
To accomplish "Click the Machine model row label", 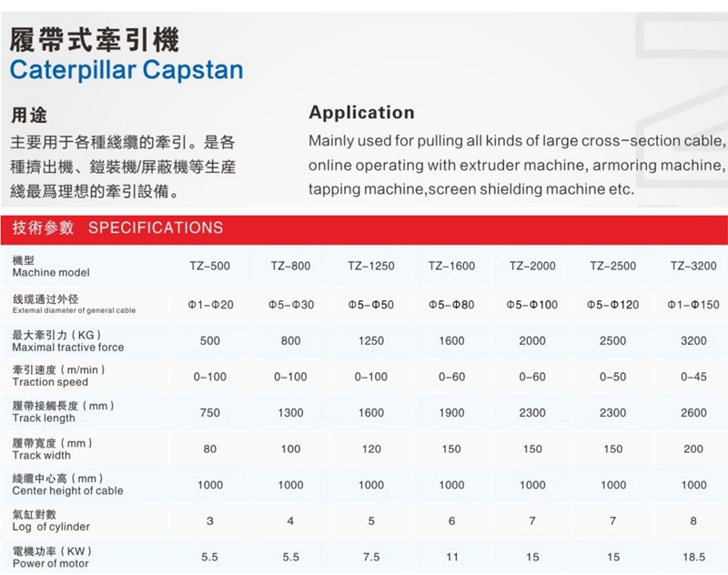I will pos(51,272).
